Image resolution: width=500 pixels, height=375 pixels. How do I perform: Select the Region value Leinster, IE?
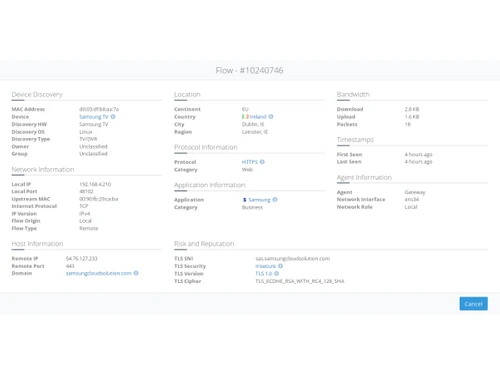click(x=255, y=132)
